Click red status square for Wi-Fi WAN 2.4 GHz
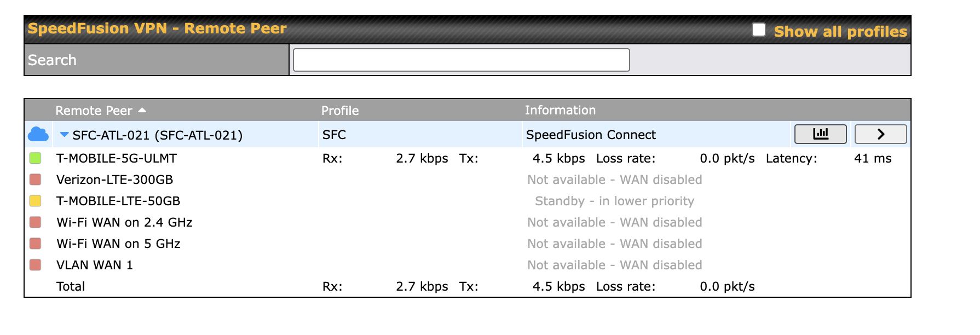980x335 pixels. [36, 222]
